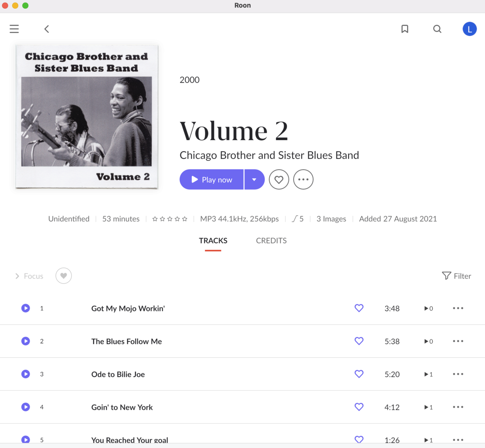Click the Play now button
This screenshot has height=448, width=485.
click(x=212, y=180)
